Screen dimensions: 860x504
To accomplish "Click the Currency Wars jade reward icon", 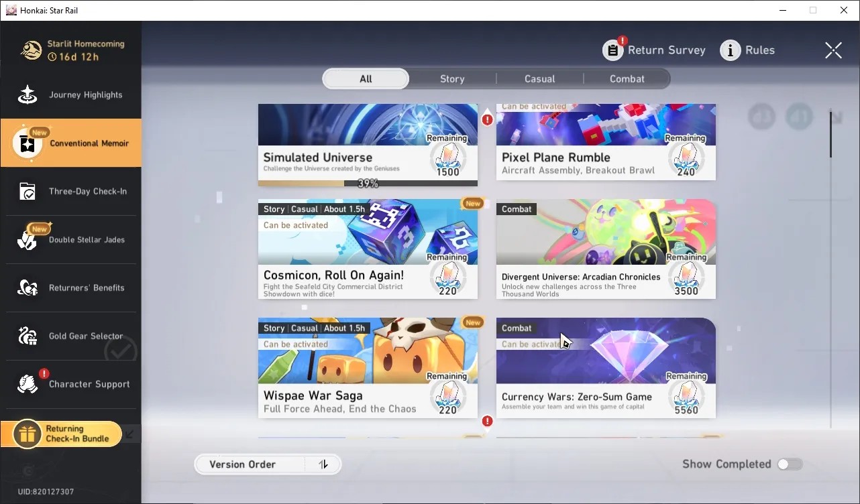I will point(686,397).
